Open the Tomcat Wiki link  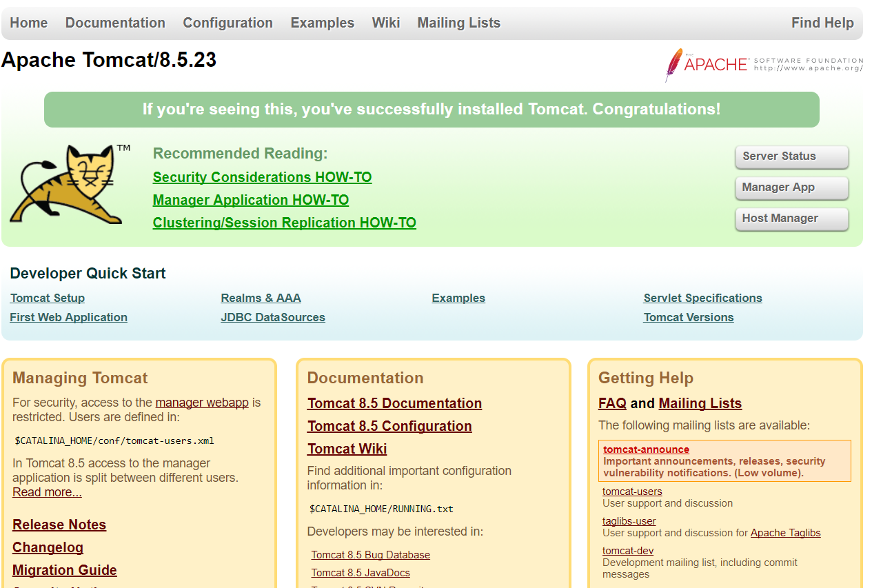[x=347, y=449]
